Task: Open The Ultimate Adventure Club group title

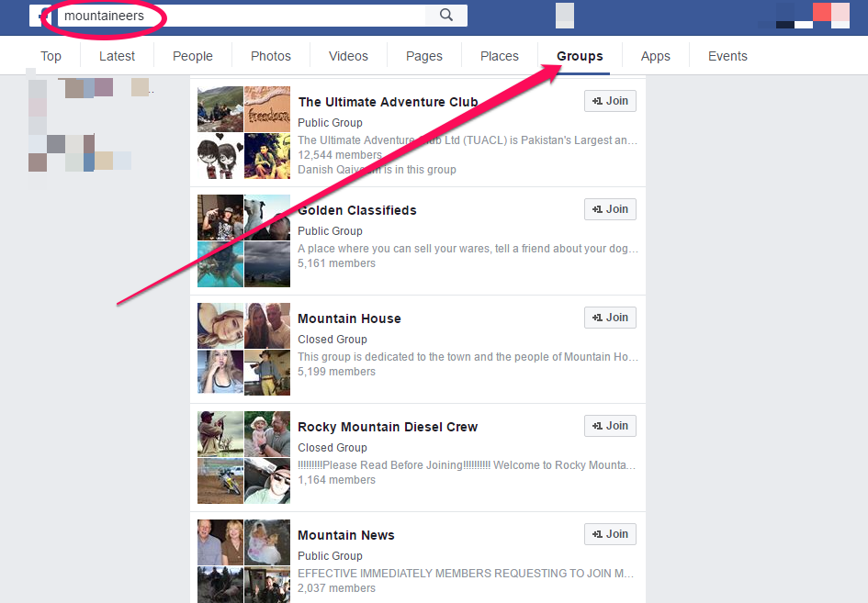Action: tap(388, 103)
